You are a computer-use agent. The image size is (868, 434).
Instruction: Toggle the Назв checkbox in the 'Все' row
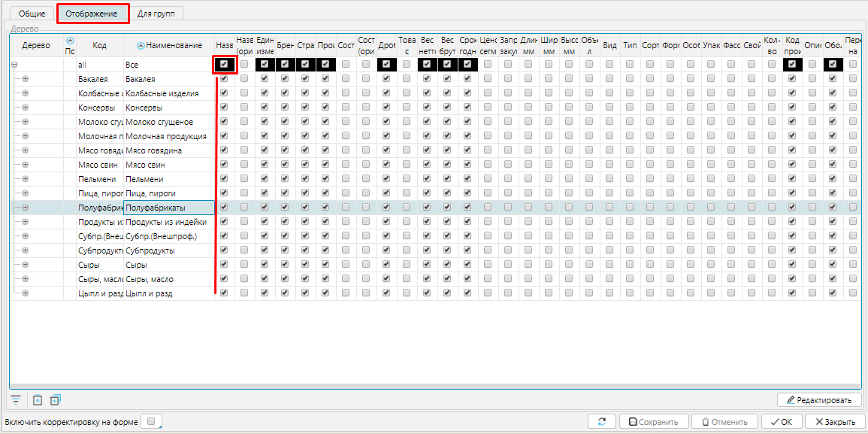(224, 65)
